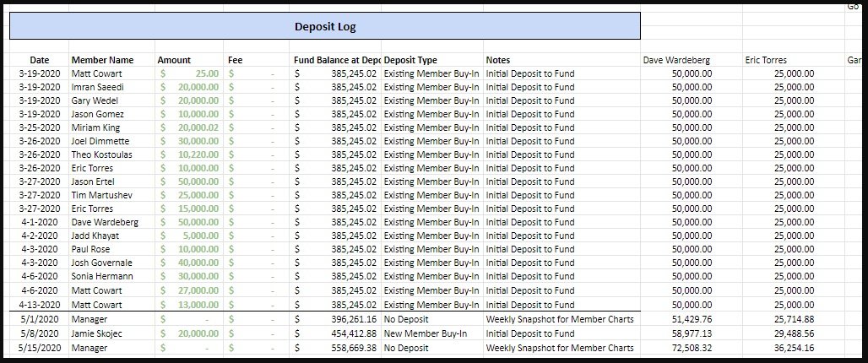Click the 5/15/2020 date cell
The height and width of the screenshot is (363, 868).
[40, 348]
